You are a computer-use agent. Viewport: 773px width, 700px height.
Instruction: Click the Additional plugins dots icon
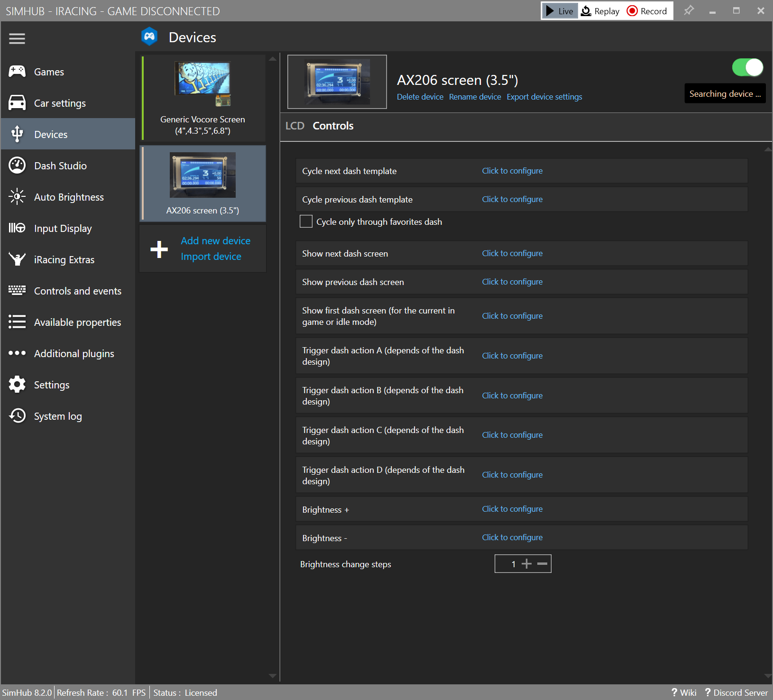17,353
